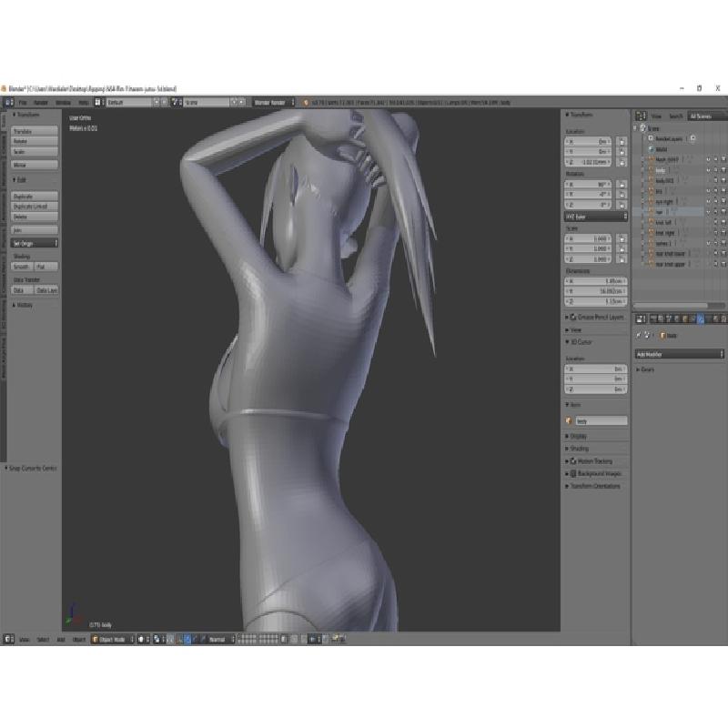Image resolution: width=728 pixels, height=728 pixels.
Task: Lock the Scale Y value
Action: (x=622, y=248)
